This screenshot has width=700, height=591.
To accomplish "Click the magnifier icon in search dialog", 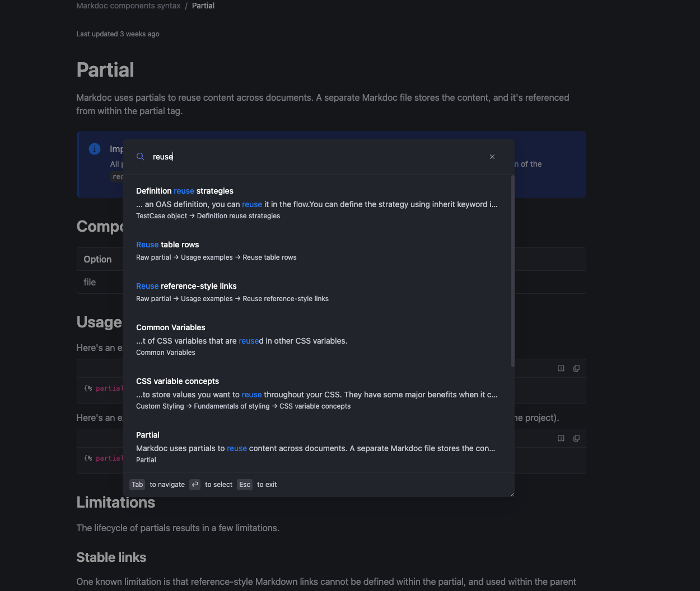I will tap(141, 157).
